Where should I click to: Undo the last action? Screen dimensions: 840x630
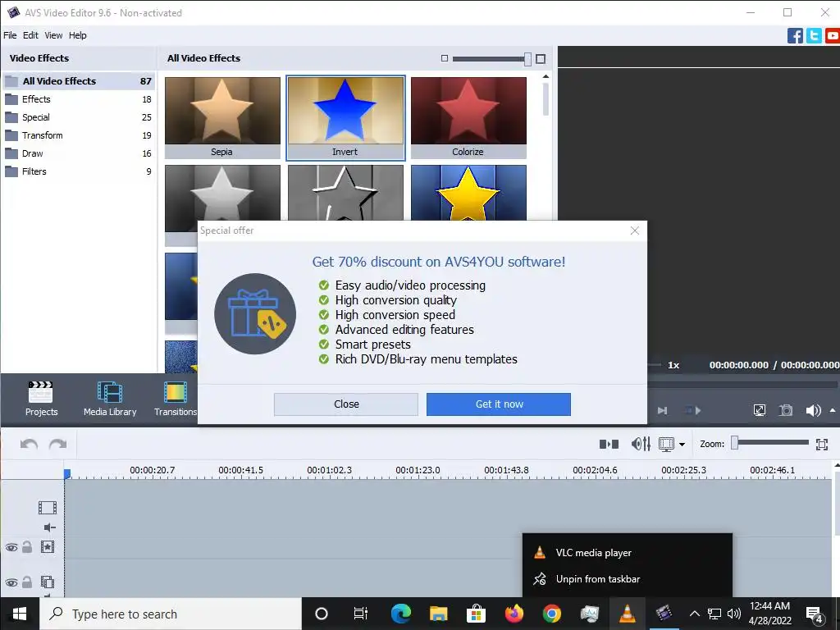click(29, 444)
